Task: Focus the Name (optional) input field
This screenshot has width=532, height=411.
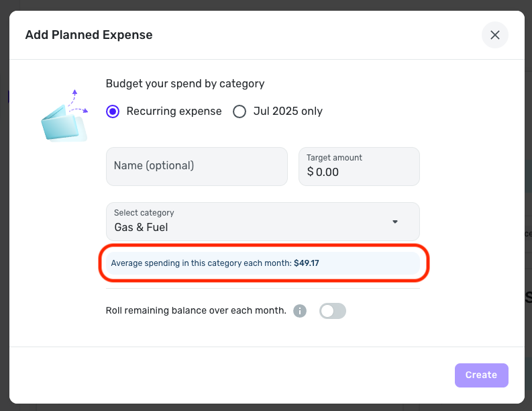Action: (x=197, y=166)
